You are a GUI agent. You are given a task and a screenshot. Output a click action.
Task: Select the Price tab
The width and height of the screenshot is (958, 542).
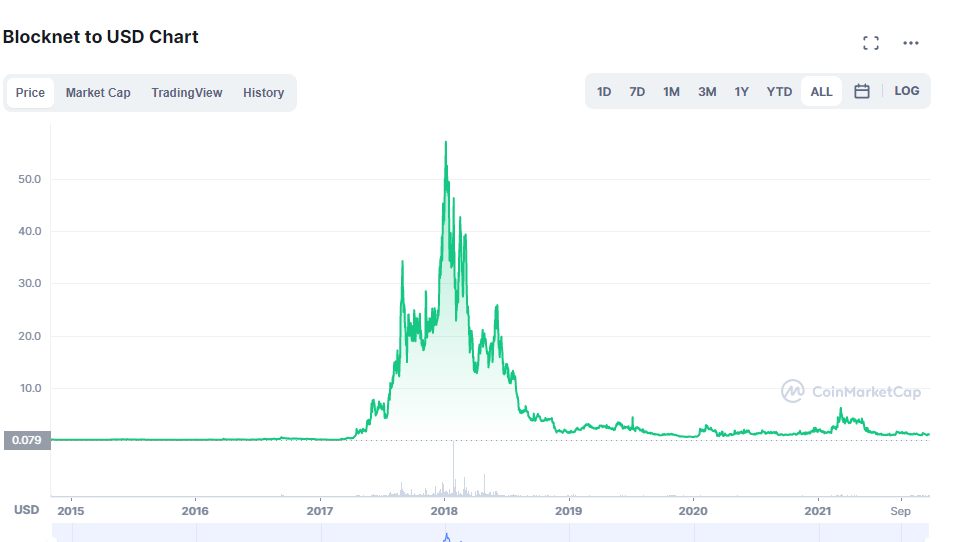(x=30, y=93)
